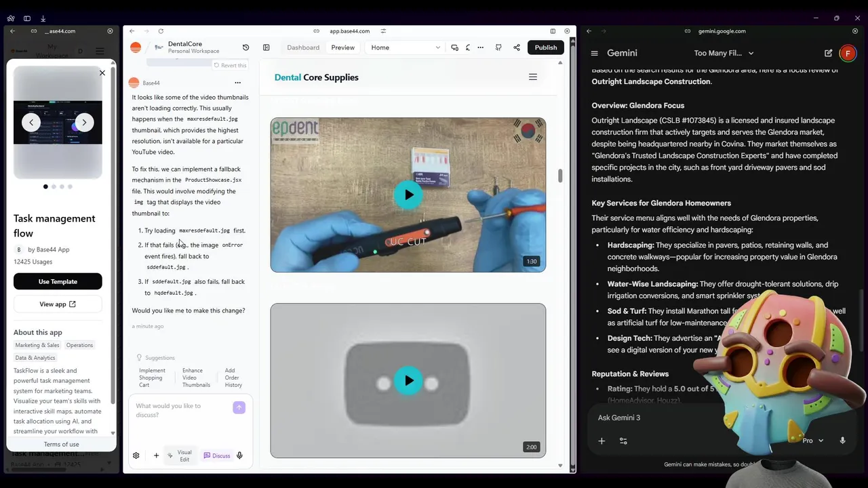Open Dental Core Supplies hamburger menu
The width and height of the screenshot is (868, 488).
tap(533, 77)
